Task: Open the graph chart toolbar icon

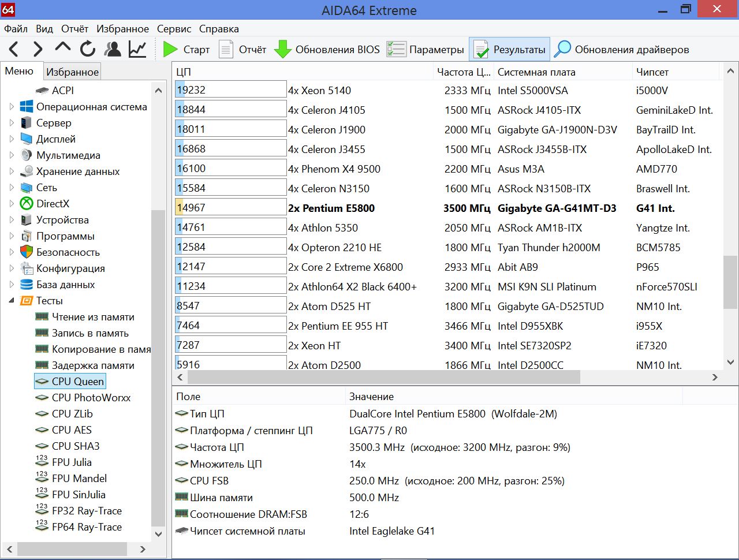Action: (x=137, y=50)
